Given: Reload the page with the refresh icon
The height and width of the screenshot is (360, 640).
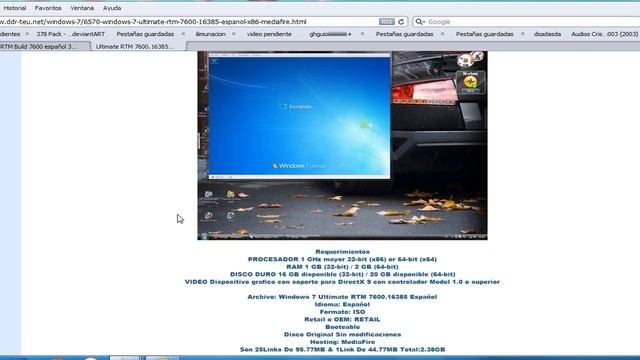Looking at the screenshot, I should [401, 22].
